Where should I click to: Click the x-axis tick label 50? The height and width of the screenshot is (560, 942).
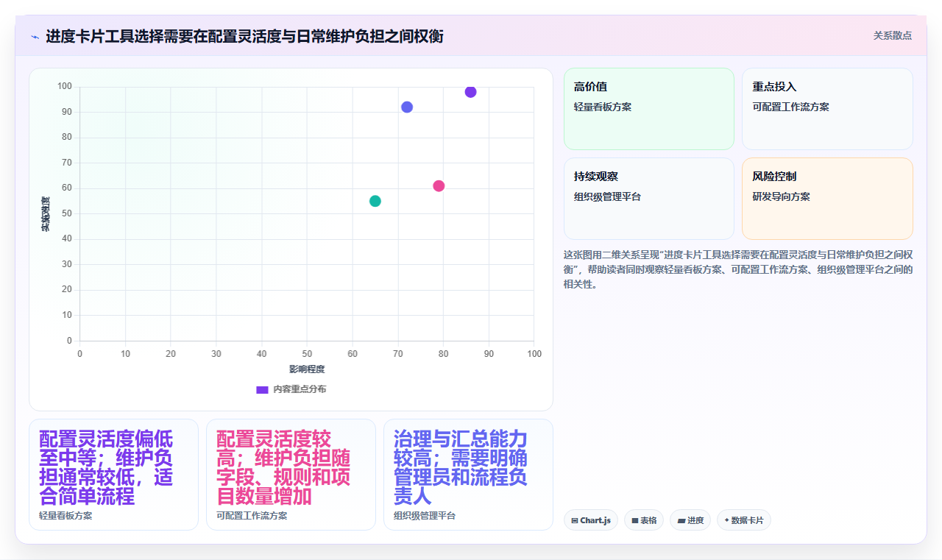pos(307,354)
